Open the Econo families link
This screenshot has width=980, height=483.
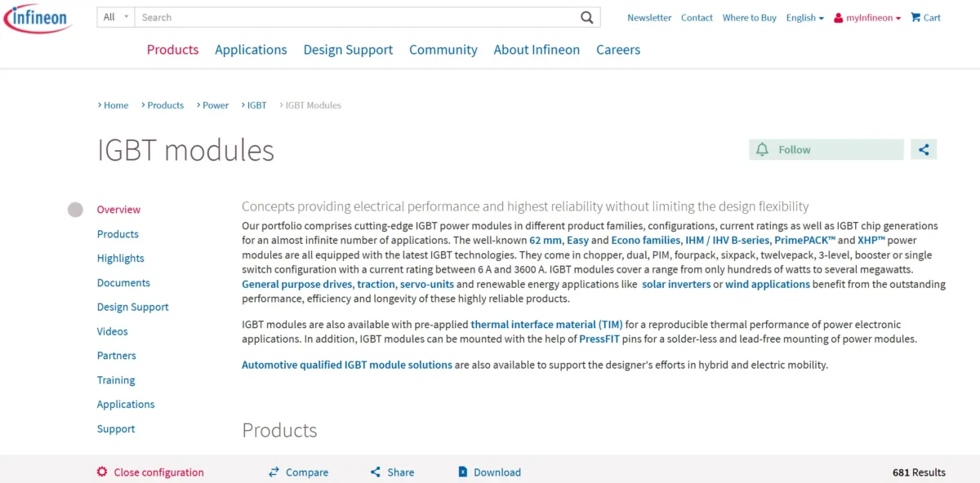pos(646,241)
